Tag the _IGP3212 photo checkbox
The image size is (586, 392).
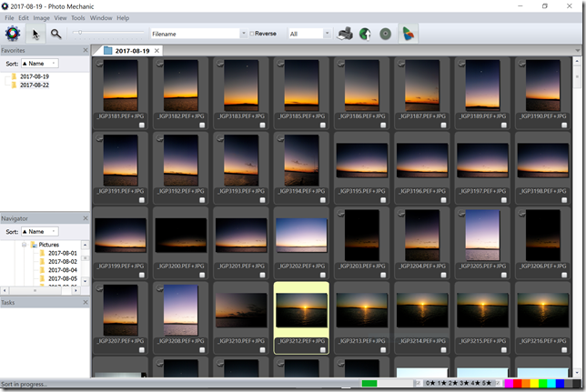pos(322,350)
